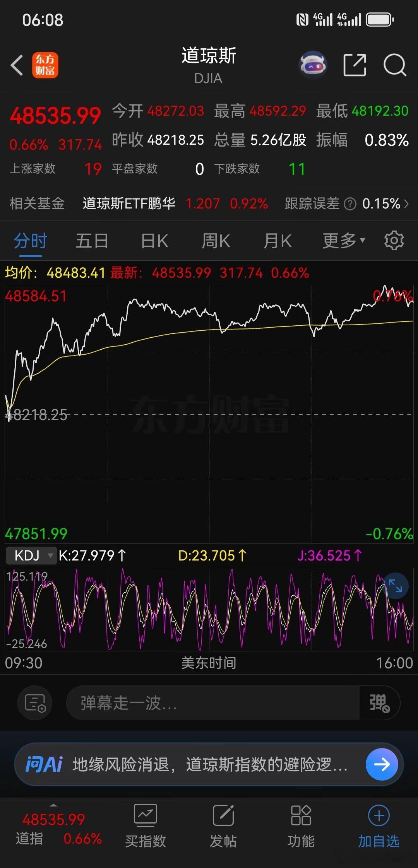418x868 pixels.
Task: Expand chart to fullscreen arrows icon
Action: pos(396,586)
